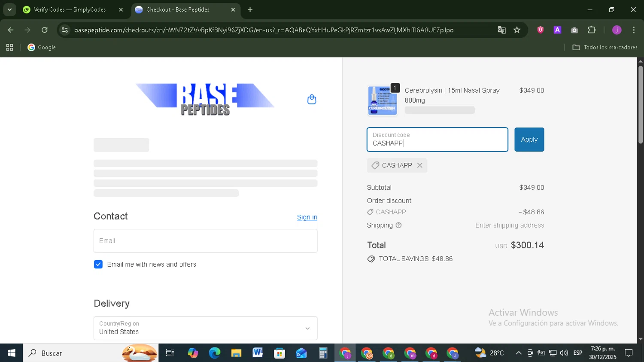
Task: Switch to Verify Codes — SimplyCodes tab
Action: coord(70,9)
